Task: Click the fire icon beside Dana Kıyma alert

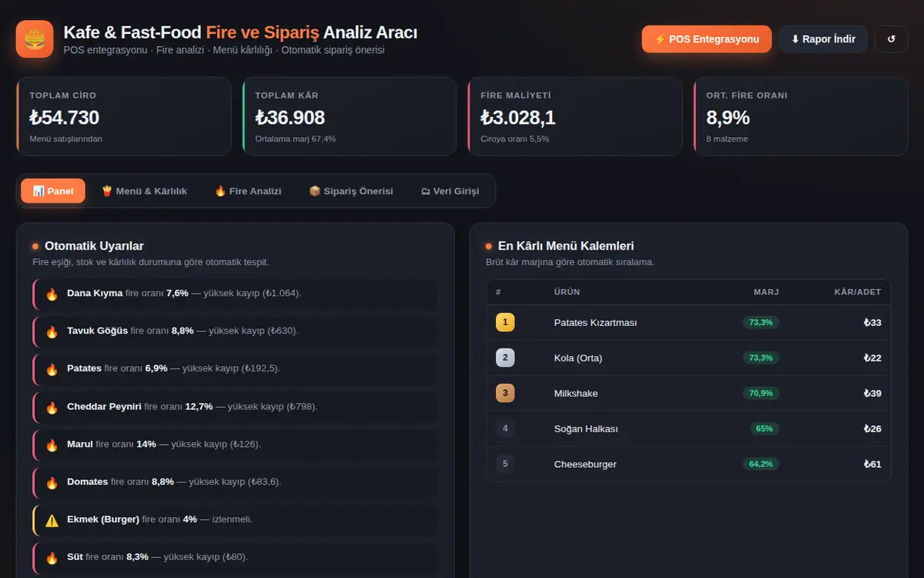Action: 52,294
